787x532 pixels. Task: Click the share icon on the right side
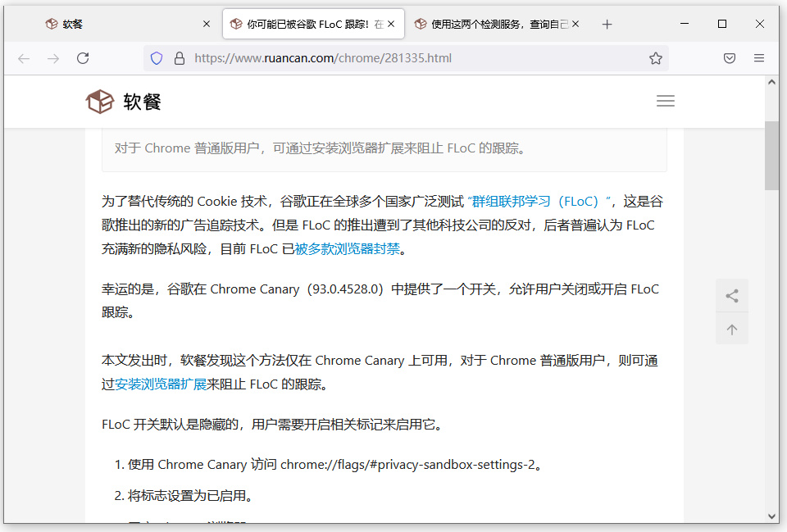[x=732, y=296]
